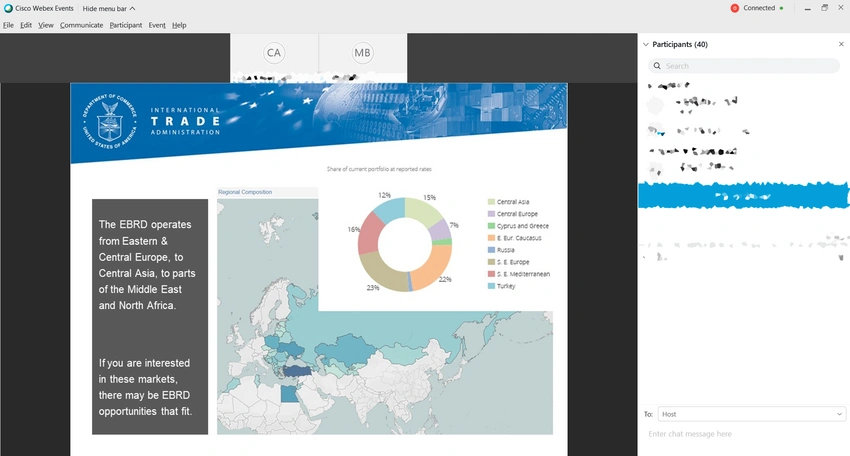
Task: Select the CA participant avatar
Action: point(274,53)
